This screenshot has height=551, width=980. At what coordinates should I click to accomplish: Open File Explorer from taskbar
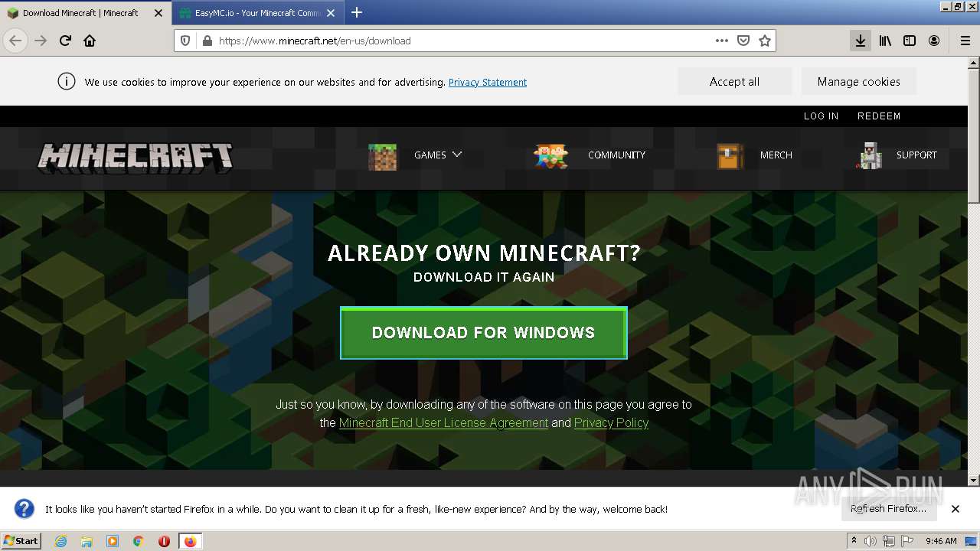(x=87, y=541)
